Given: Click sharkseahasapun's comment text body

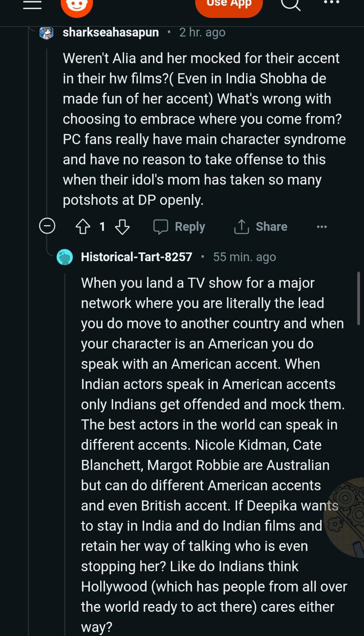Looking at the screenshot, I should tap(203, 129).
